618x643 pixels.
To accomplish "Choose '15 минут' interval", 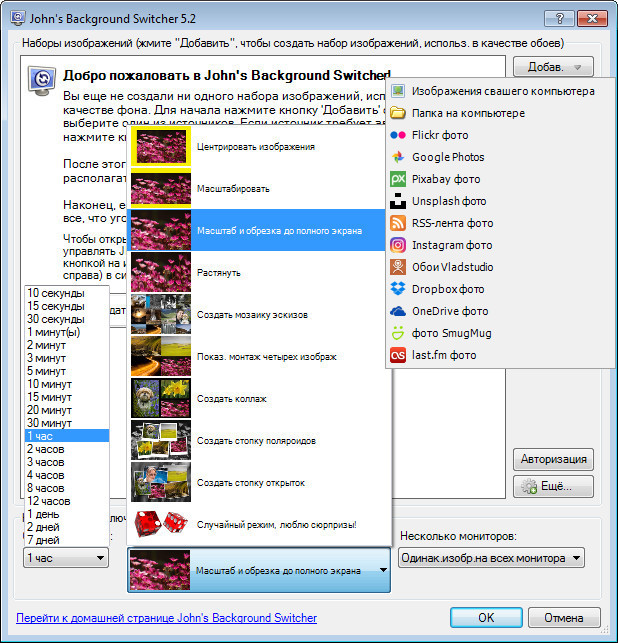I will click(x=67, y=397).
